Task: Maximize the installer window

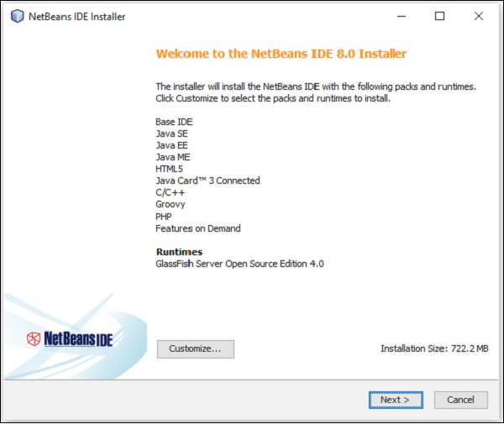Action: [439, 17]
